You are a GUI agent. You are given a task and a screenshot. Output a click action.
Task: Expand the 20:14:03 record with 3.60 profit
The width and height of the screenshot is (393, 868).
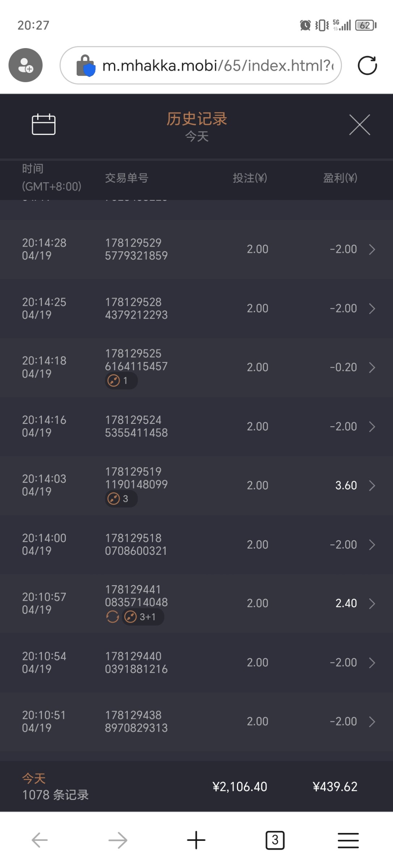coord(372,485)
